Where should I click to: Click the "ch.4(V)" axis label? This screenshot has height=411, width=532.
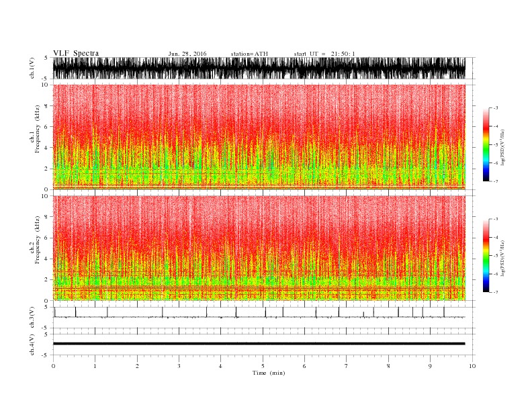click(32, 345)
